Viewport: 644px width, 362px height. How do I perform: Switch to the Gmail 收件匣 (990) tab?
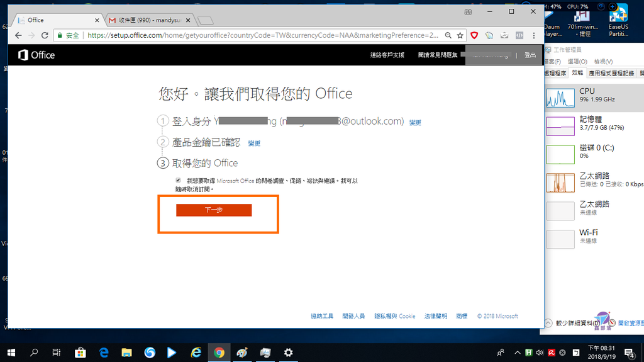click(150, 20)
